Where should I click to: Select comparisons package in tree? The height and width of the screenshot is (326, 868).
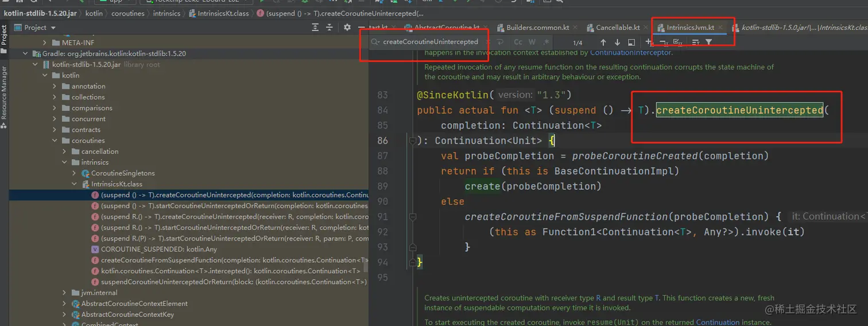point(86,108)
